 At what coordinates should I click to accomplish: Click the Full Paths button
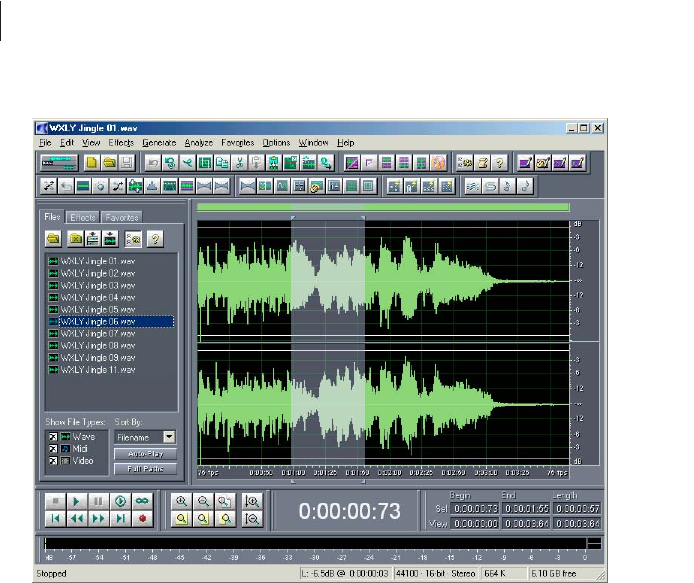pos(145,468)
